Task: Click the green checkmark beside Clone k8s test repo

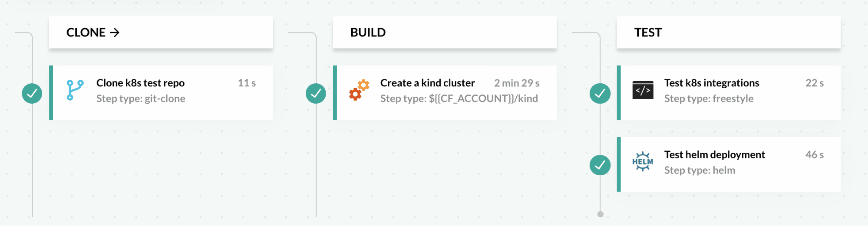Action: (32, 93)
